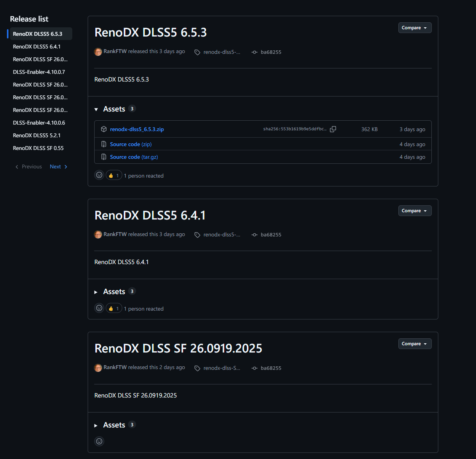Open tag renodx-dlss-S on DLSS SF release
The height and width of the screenshot is (459, 476).
pyautogui.click(x=217, y=368)
